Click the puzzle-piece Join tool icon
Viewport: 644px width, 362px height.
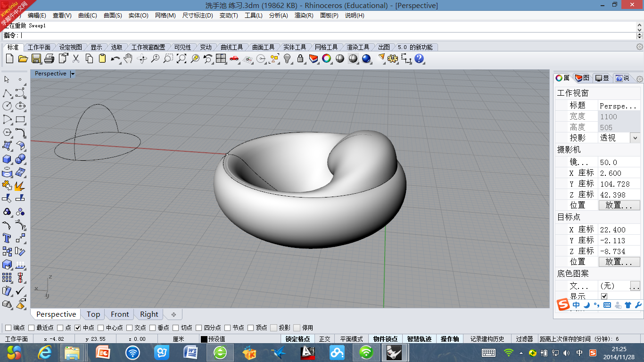point(7,185)
